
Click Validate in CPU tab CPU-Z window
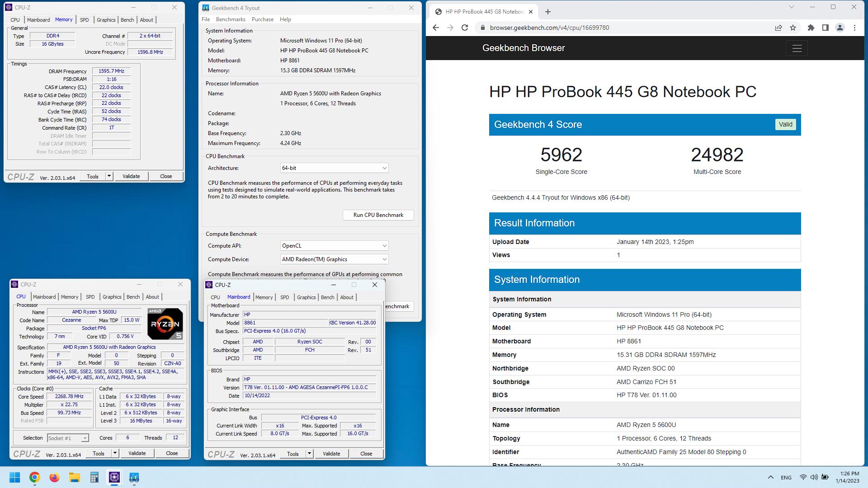click(137, 453)
